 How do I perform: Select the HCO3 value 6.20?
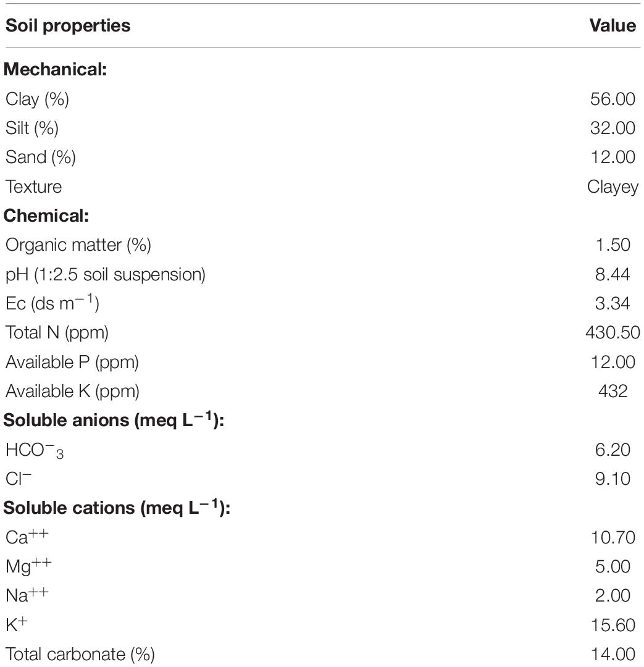[613, 450]
